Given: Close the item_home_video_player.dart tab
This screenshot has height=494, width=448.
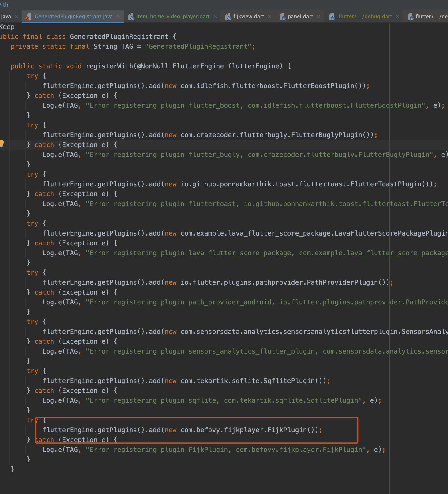Looking at the screenshot, I should pyautogui.click(x=215, y=16).
